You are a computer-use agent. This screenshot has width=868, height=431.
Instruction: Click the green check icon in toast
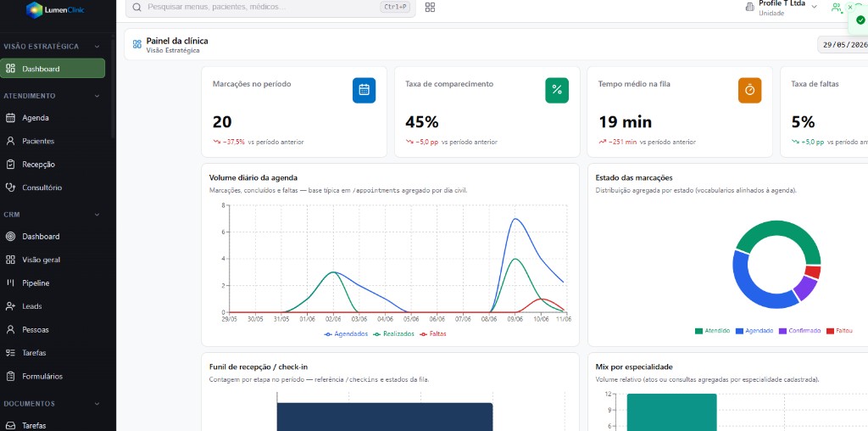click(860, 20)
